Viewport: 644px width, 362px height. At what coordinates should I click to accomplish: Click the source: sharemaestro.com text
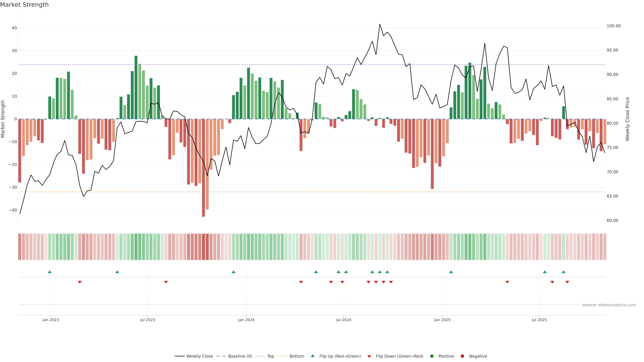click(x=609, y=305)
